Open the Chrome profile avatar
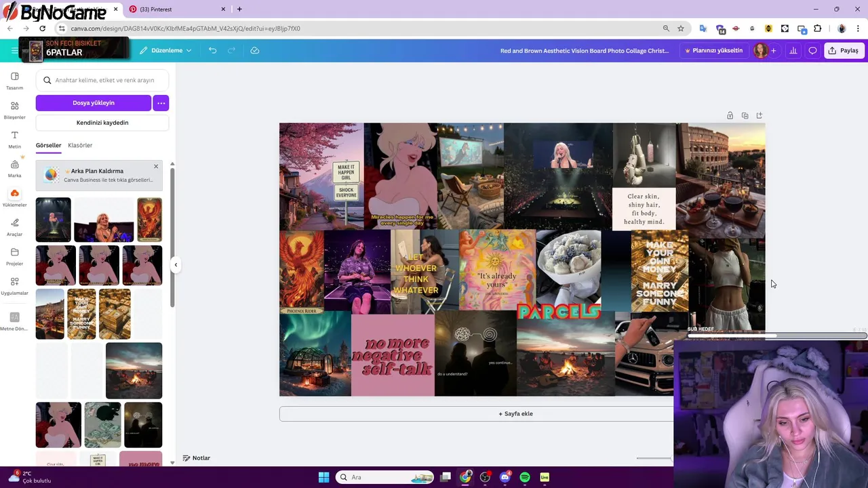The width and height of the screenshot is (868, 488). tap(842, 28)
